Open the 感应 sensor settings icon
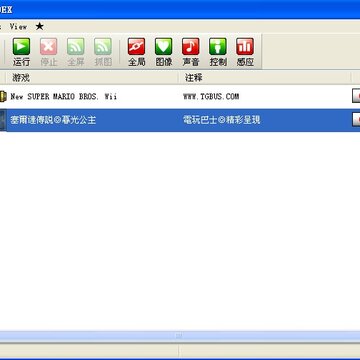The image size is (360, 360). 245,52
